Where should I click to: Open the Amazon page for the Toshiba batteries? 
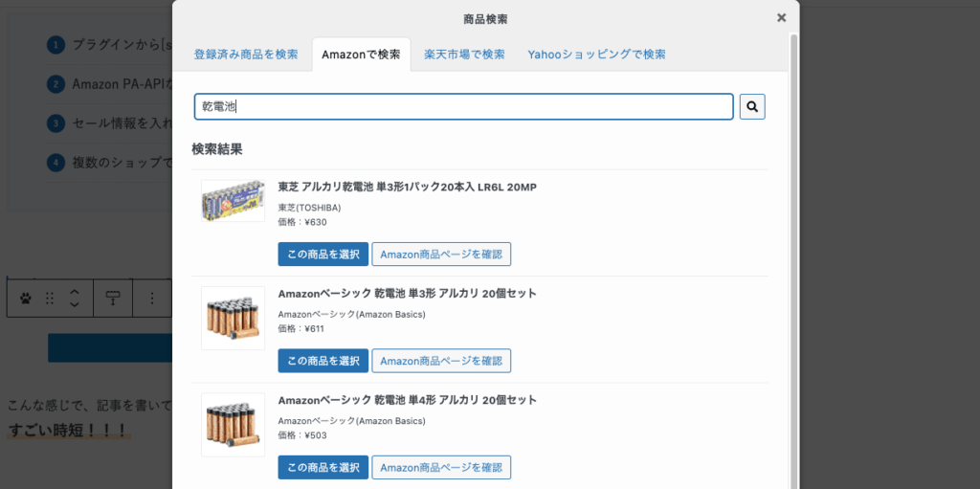click(441, 254)
